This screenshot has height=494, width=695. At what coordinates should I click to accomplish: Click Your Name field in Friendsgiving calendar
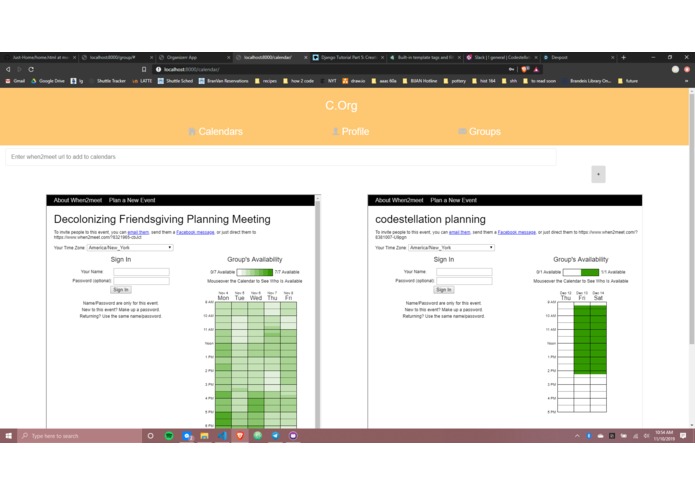[x=141, y=272]
